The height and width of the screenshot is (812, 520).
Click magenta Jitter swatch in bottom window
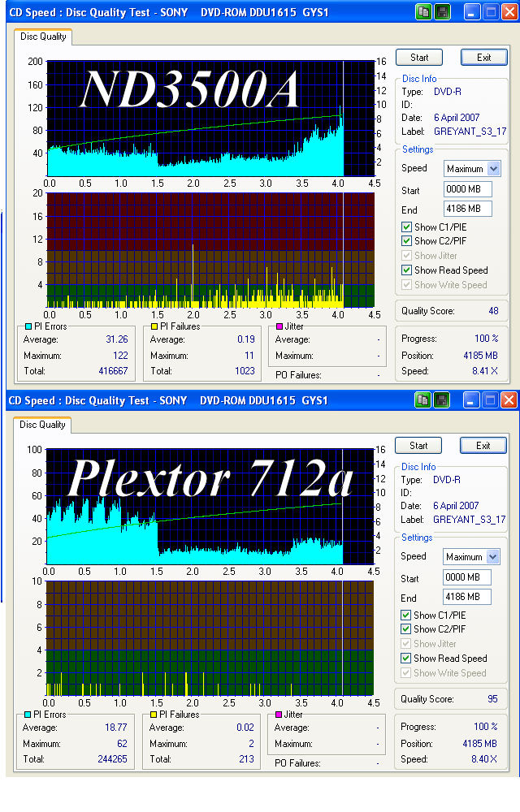(279, 715)
